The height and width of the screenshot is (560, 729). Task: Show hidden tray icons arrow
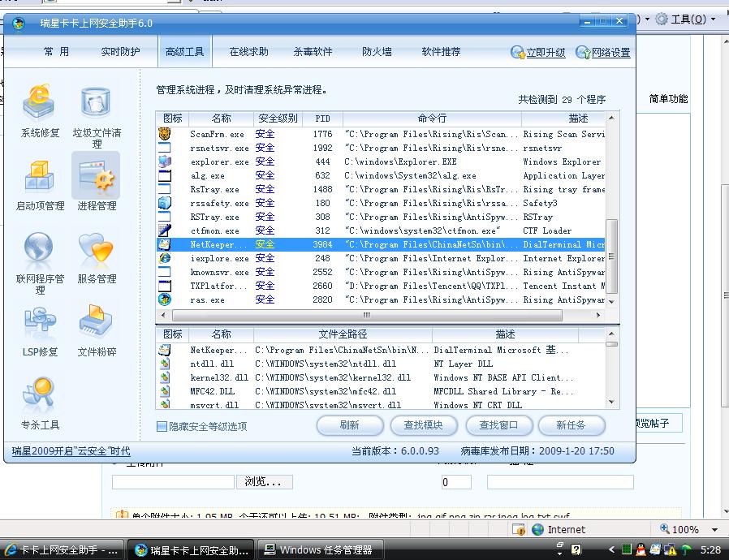[612, 549]
